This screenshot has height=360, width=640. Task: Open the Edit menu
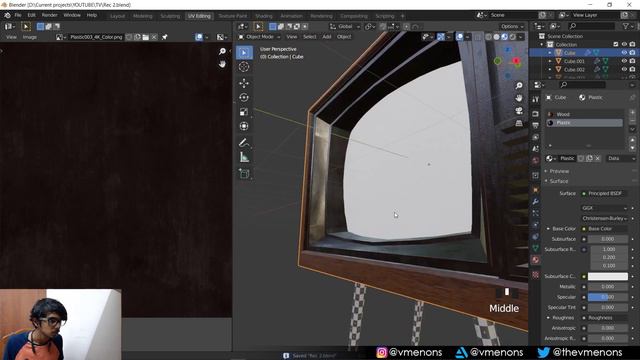point(31,15)
